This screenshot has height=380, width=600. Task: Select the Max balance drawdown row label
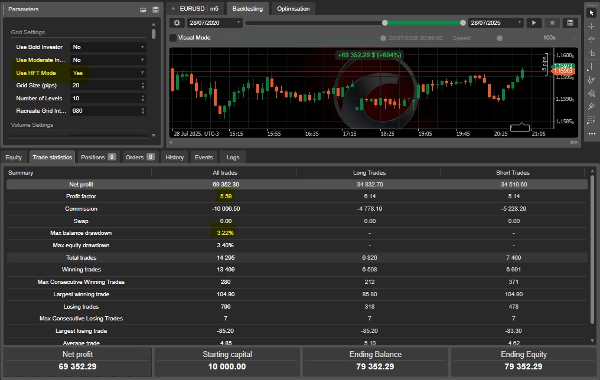point(81,233)
